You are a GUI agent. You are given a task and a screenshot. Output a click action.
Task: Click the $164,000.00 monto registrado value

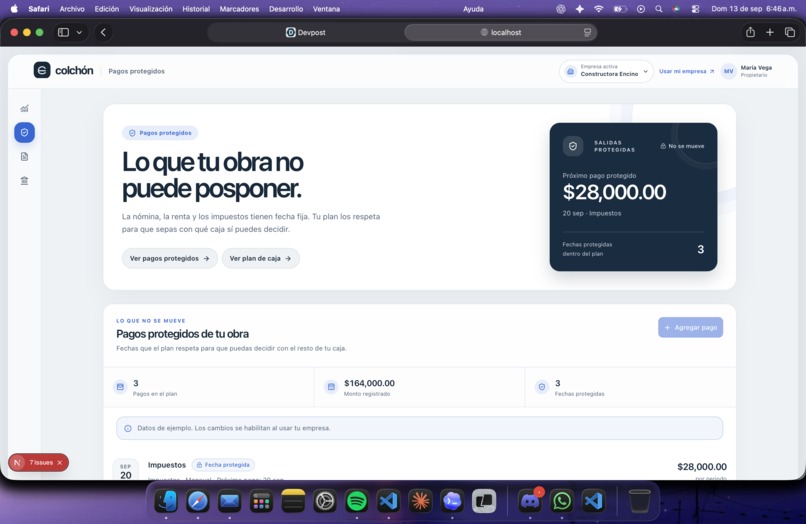pyautogui.click(x=369, y=383)
